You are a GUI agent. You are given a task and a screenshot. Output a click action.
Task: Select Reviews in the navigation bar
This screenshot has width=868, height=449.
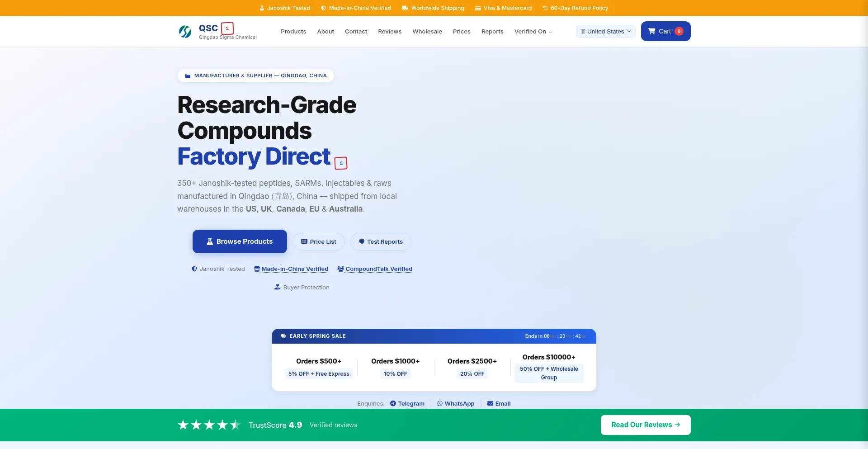[390, 31]
